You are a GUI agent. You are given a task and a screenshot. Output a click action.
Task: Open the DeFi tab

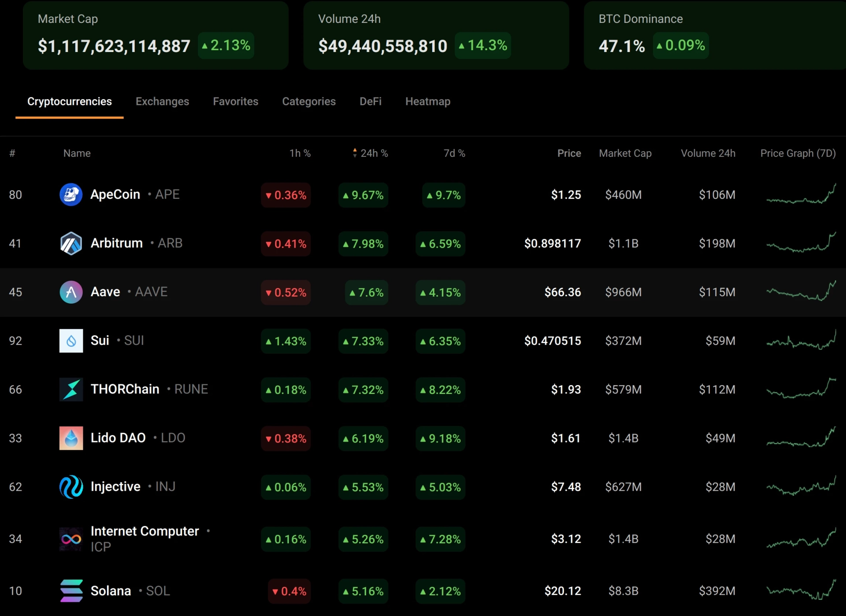pyautogui.click(x=371, y=101)
